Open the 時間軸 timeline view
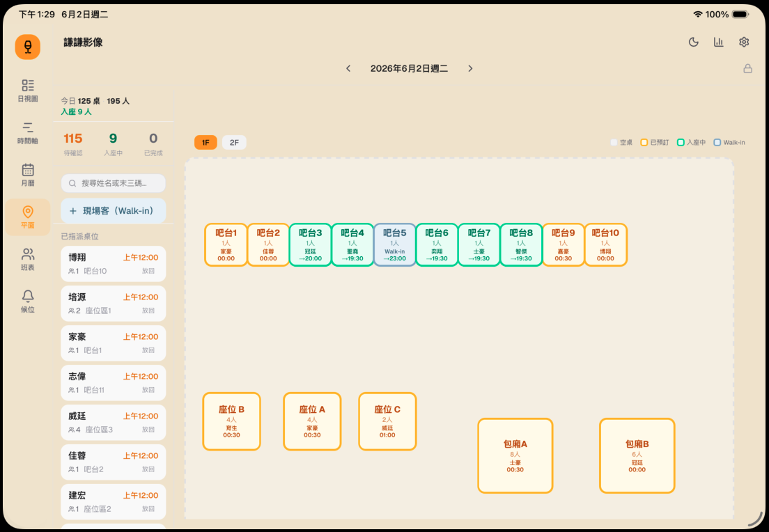The width and height of the screenshot is (769, 532). 28,133
